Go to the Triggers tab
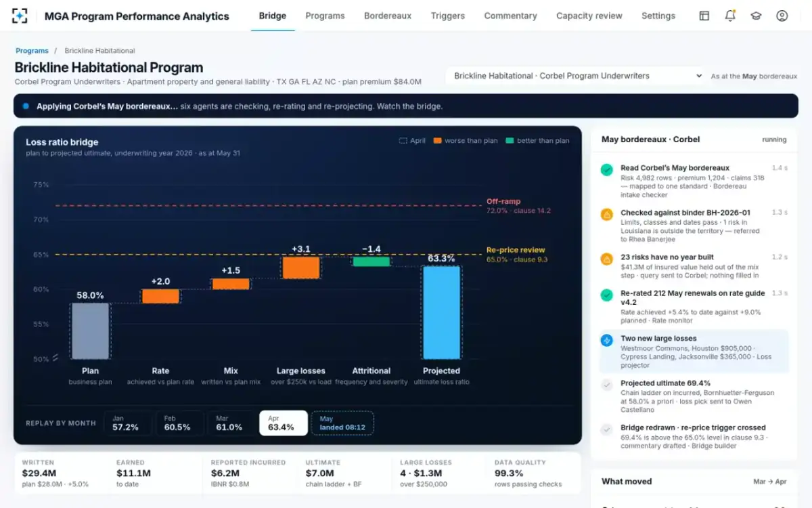812x508 pixels. [x=448, y=16]
